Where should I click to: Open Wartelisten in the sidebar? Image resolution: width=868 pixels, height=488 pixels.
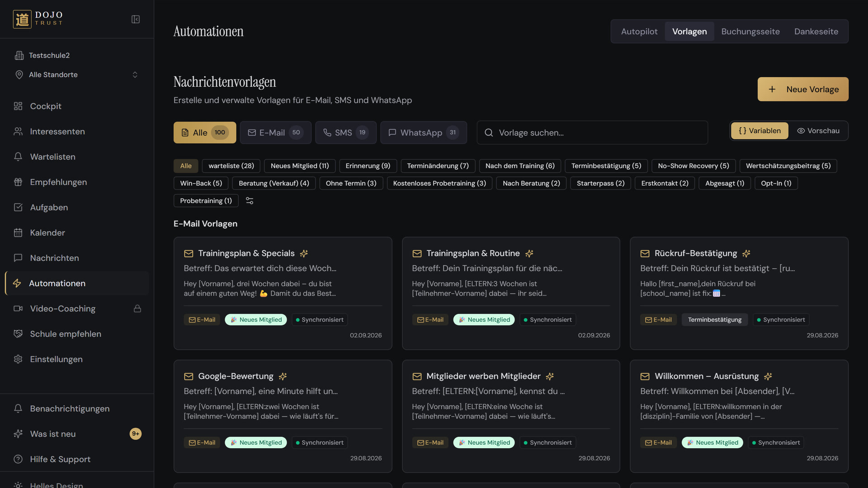77,157
